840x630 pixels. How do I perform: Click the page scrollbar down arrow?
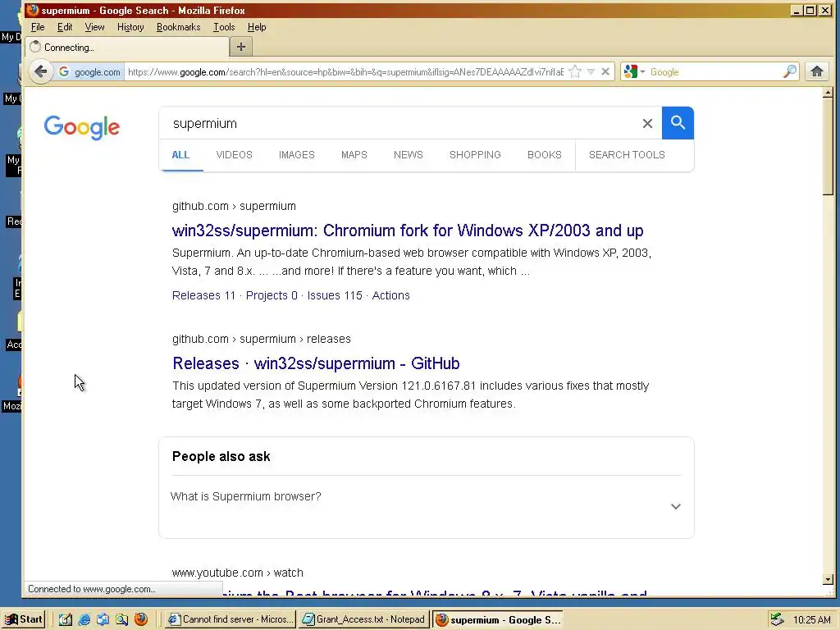point(829,579)
